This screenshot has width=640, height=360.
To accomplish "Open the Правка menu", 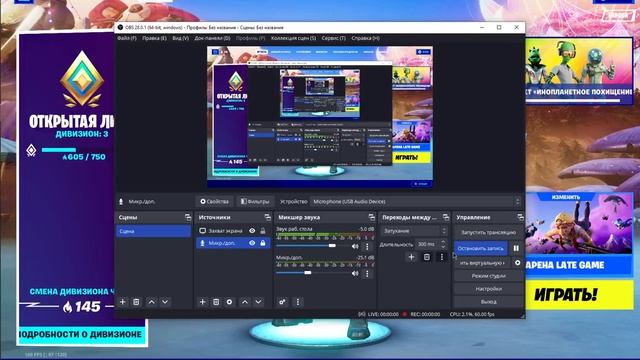I will tap(154, 38).
